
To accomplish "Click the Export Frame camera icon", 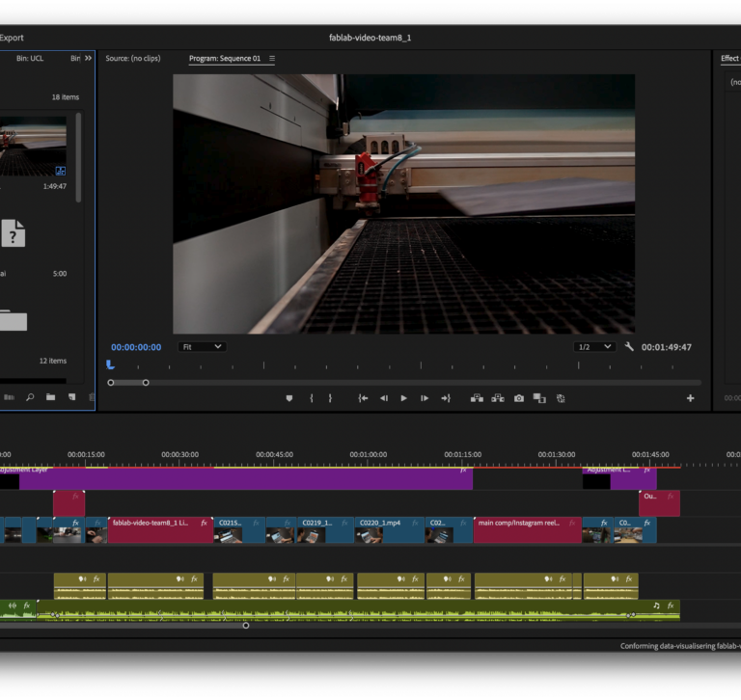I will (519, 398).
